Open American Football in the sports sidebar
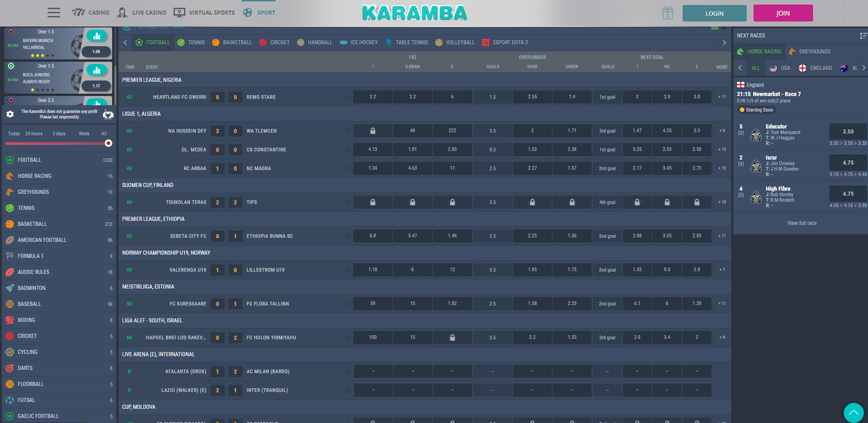This screenshot has height=423, width=868. pos(59,240)
